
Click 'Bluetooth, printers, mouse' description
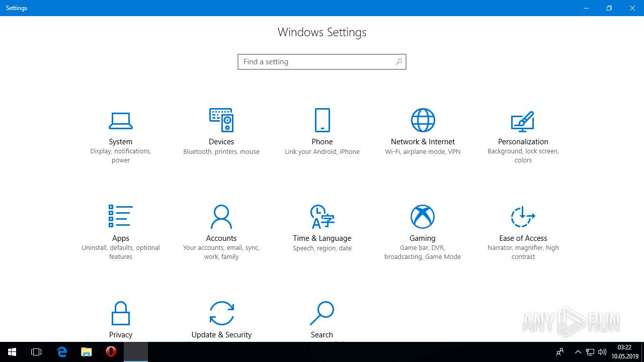click(221, 152)
